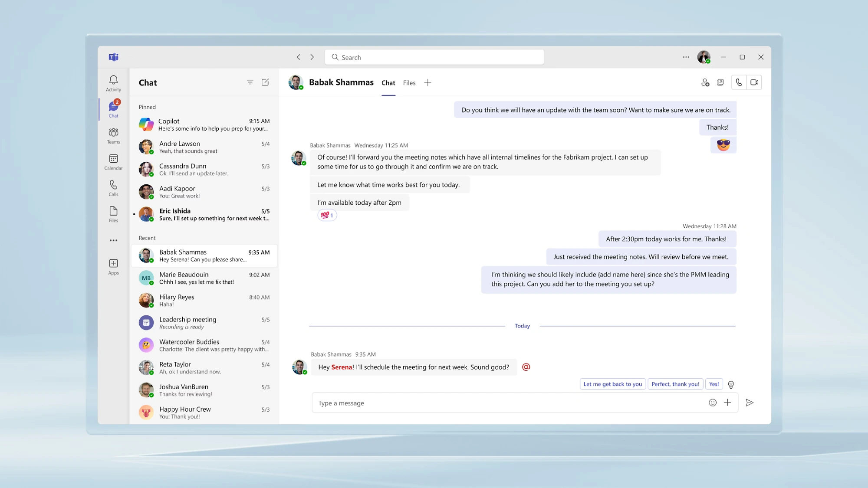This screenshot has width=868, height=488.
Task: Switch to the Files tab
Action: click(x=409, y=83)
